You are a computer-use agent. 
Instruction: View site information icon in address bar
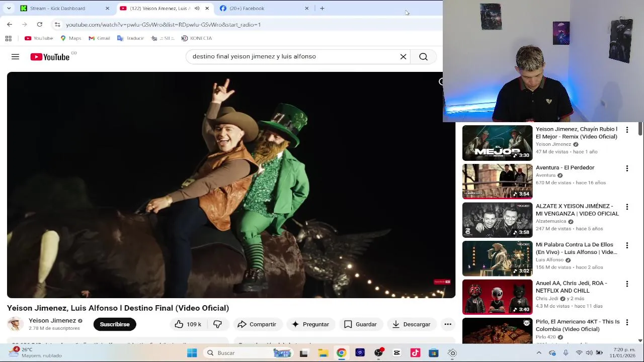tap(57, 24)
